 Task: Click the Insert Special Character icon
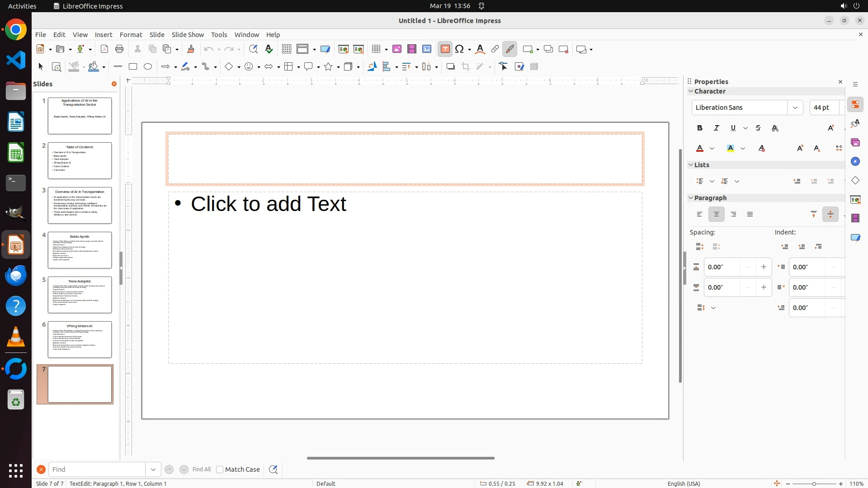pyautogui.click(x=459, y=49)
